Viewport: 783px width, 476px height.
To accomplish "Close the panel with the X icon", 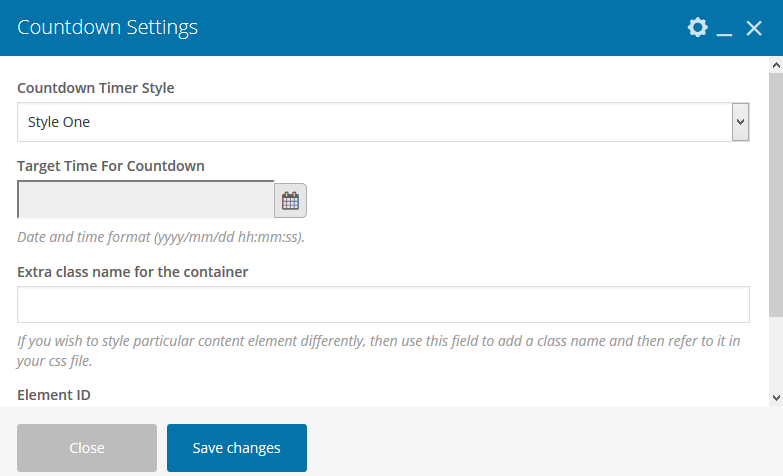I will click(754, 28).
